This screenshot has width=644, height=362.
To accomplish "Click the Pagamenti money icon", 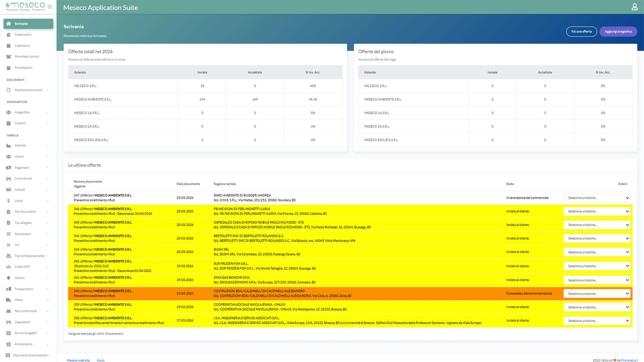I will (9, 168).
